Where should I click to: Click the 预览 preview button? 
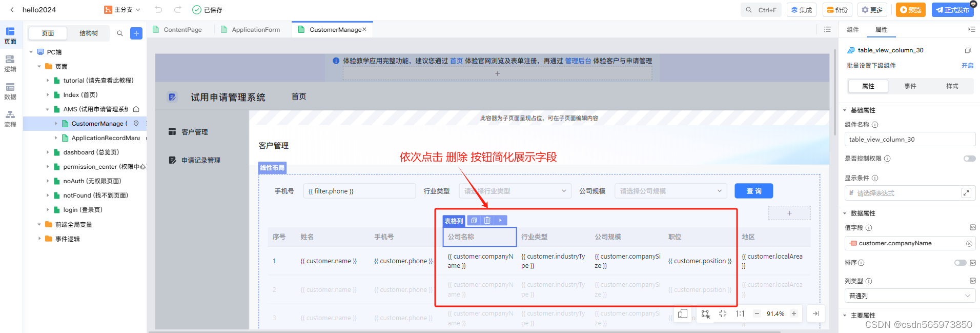[911, 10]
